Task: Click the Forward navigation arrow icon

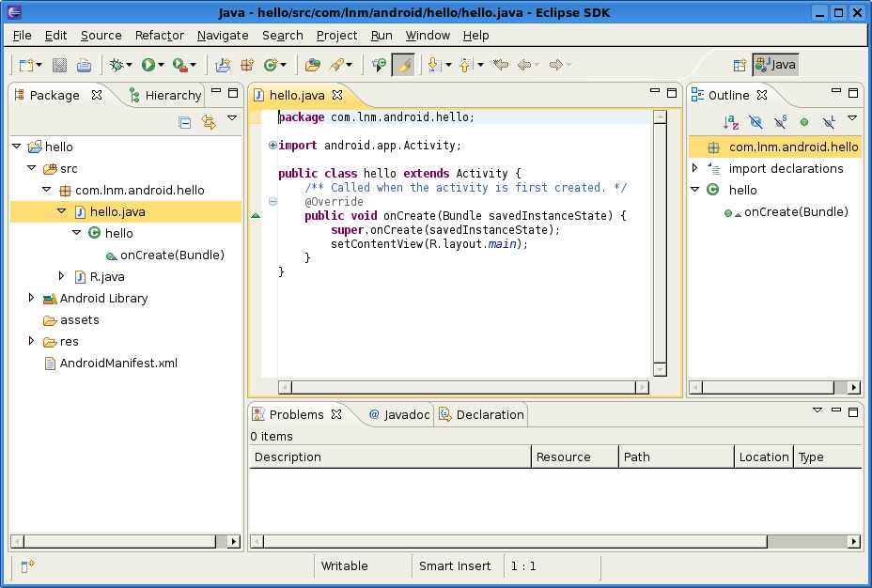Action: coord(556,65)
